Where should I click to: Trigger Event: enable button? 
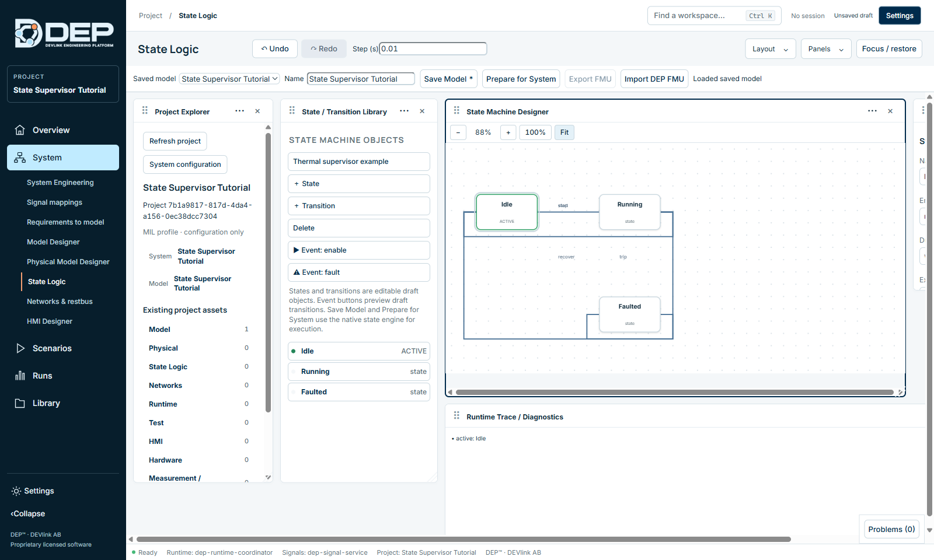[x=359, y=250]
